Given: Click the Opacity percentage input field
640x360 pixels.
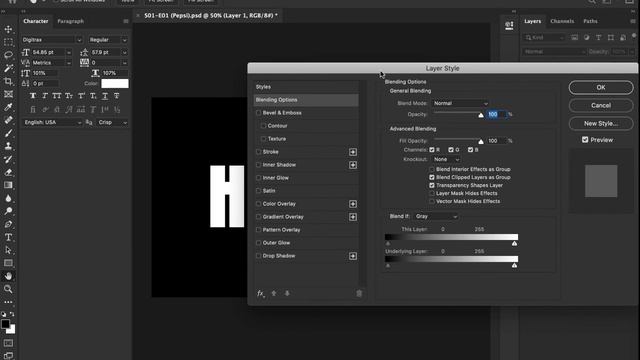Looking at the screenshot, I should [x=496, y=114].
